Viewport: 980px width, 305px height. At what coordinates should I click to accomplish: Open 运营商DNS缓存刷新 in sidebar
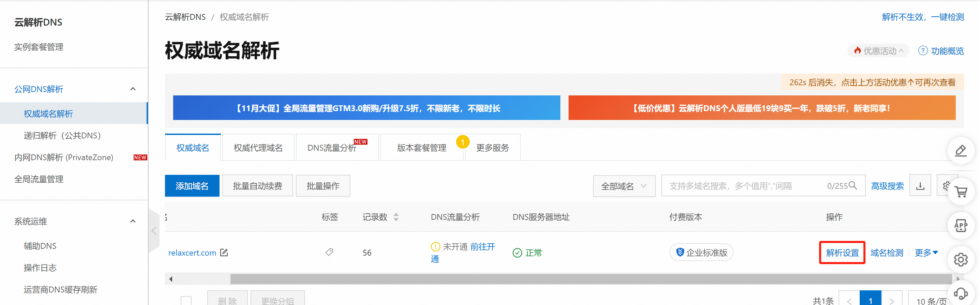[x=60, y=290]
